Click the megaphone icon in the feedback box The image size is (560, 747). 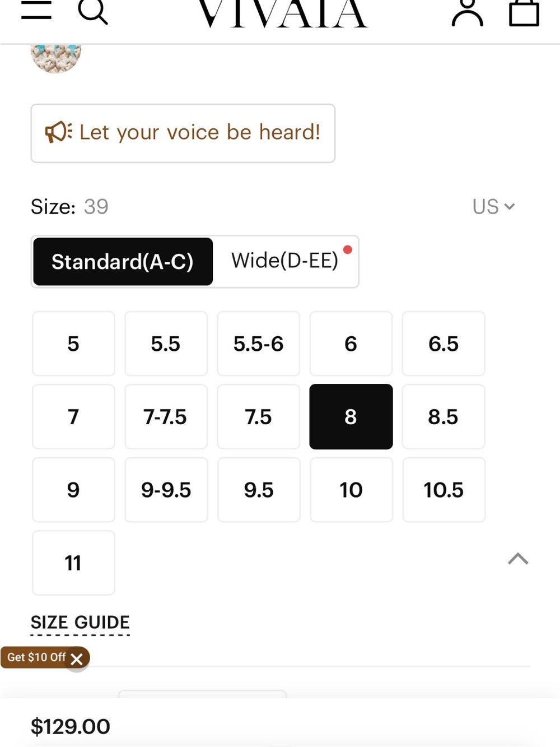pos(58,132)
